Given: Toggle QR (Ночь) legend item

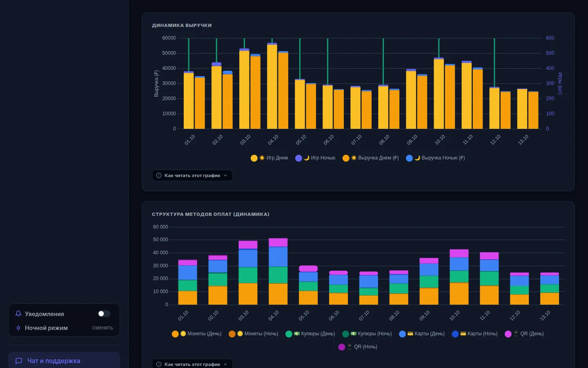Looking at the screenshot, I should (x=358, y=347).
